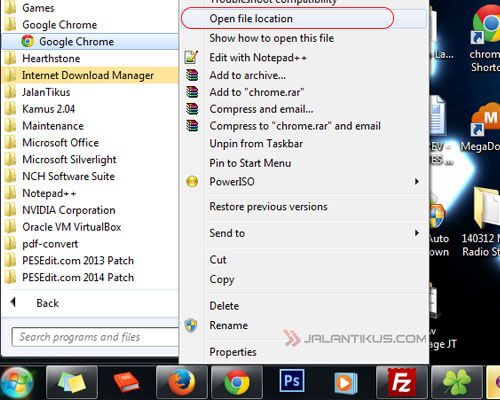Open the media player taskbar icon
The image size is (500, 400).
coord(346,383)
